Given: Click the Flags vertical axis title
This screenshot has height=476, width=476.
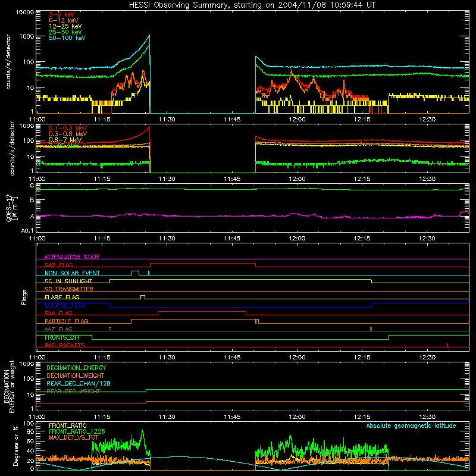Looking at the screenshot, I should click(24, 297).
